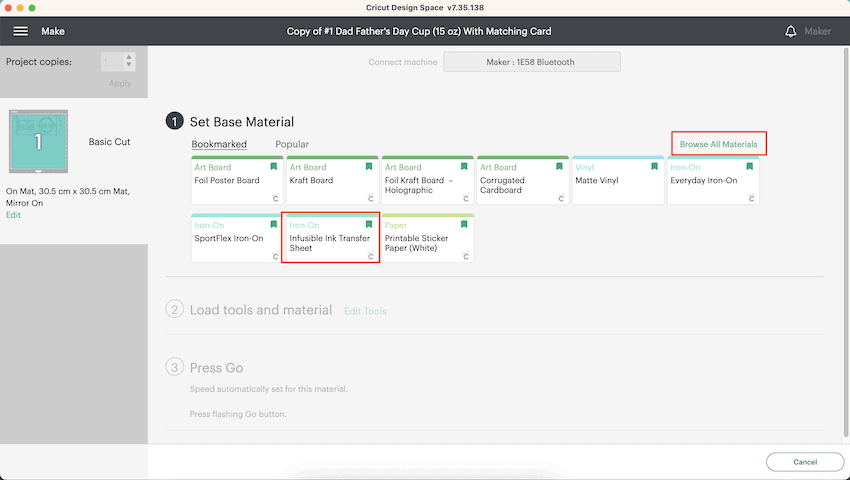The height and width of the screenshot is (480, 850).
Task: Open the hamburger menu next to Make
Action: click(21, 31)
